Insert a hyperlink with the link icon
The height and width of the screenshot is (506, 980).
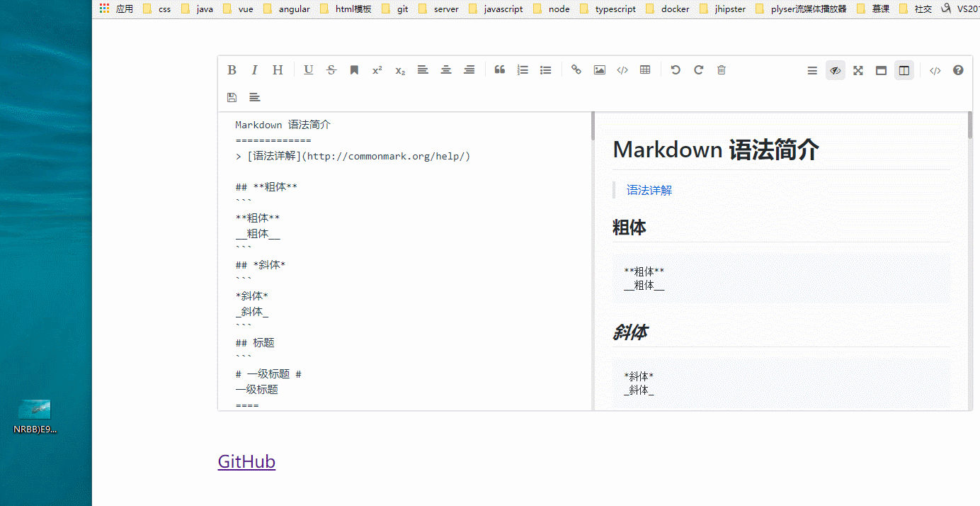pos(576,70)
